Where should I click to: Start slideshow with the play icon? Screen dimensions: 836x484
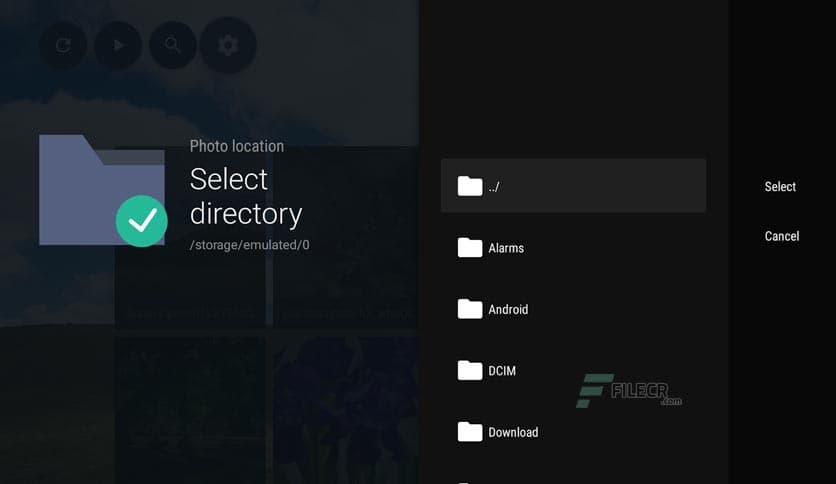coord(118,45)
